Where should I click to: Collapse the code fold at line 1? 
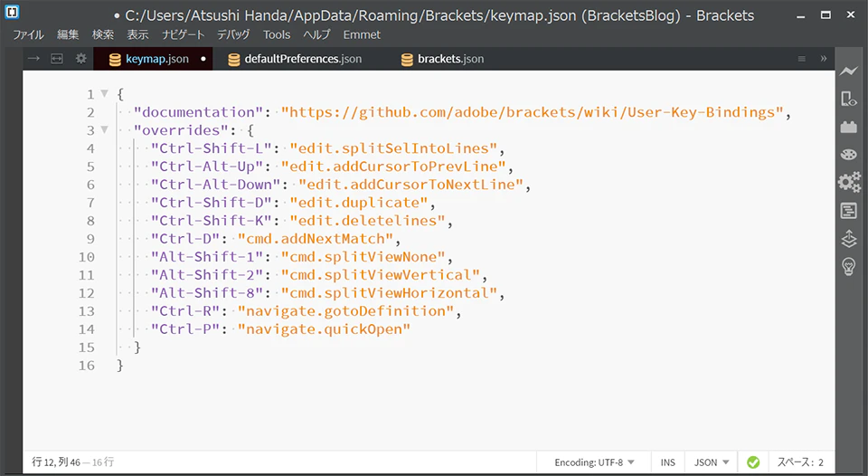tap(104, 93)
